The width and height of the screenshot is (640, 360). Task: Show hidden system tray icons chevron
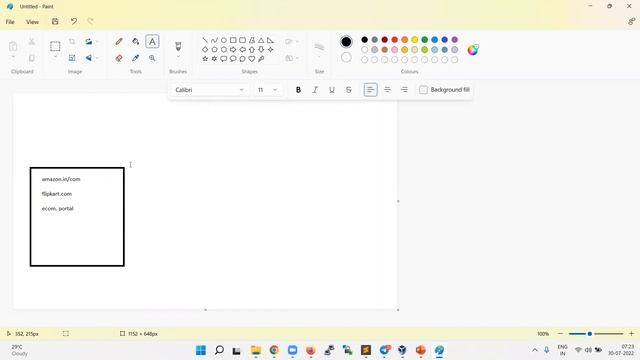(x=535, y=350)
